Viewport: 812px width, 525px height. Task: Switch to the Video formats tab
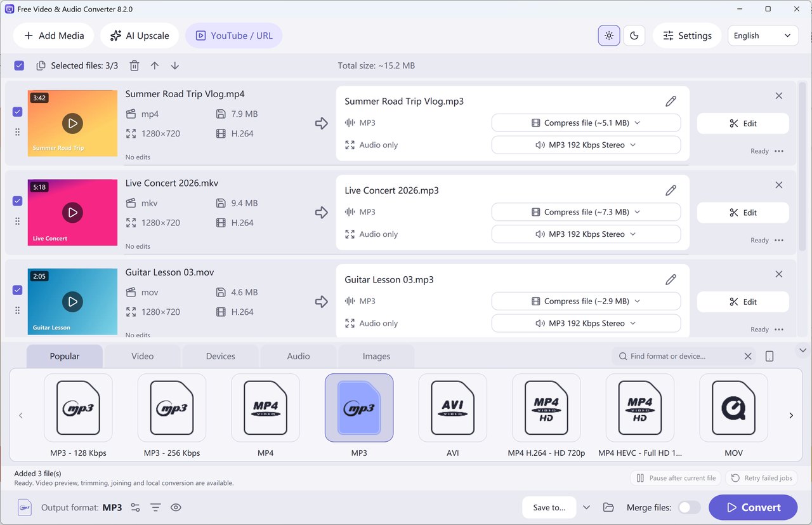[143, 356]
